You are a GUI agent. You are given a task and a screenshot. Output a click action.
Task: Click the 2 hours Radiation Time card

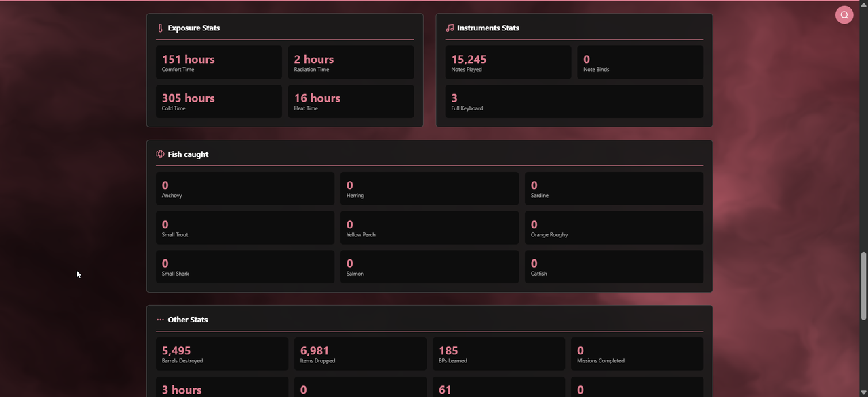point(351,62)
